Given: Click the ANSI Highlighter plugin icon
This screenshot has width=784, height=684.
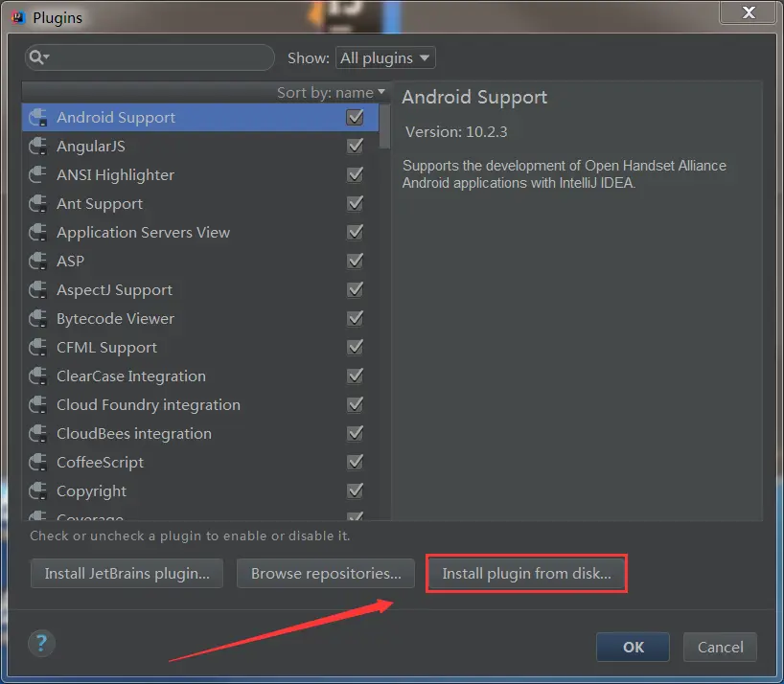Looking at the screenshot, I should tap(38, 175).
